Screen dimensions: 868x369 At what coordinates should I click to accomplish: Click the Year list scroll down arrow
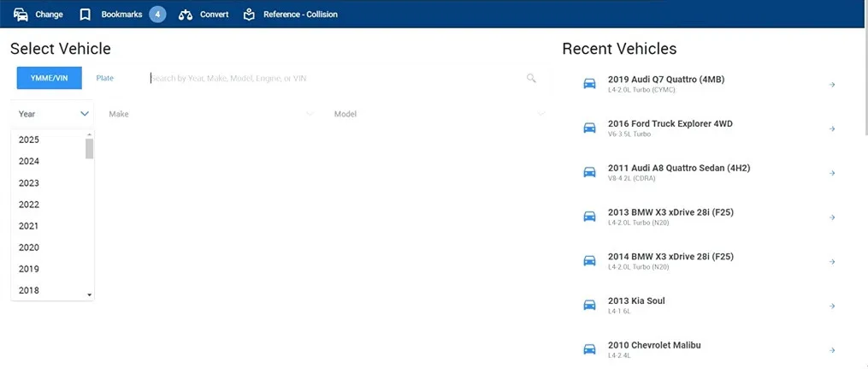pyautogui.click(x=89, y=295)
